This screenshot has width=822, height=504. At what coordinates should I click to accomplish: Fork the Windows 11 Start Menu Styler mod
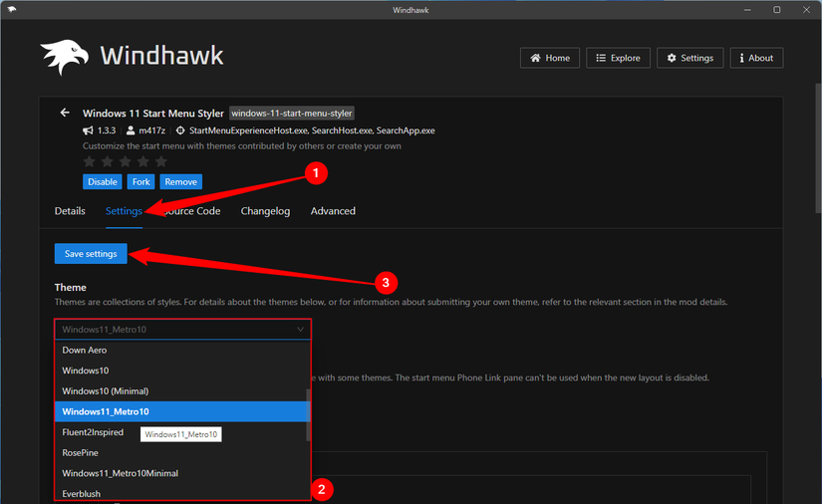click(141, 182)
